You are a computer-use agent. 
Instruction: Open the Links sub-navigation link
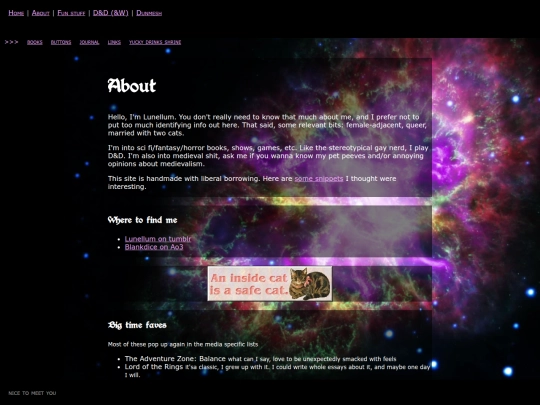tap(114, 42)
